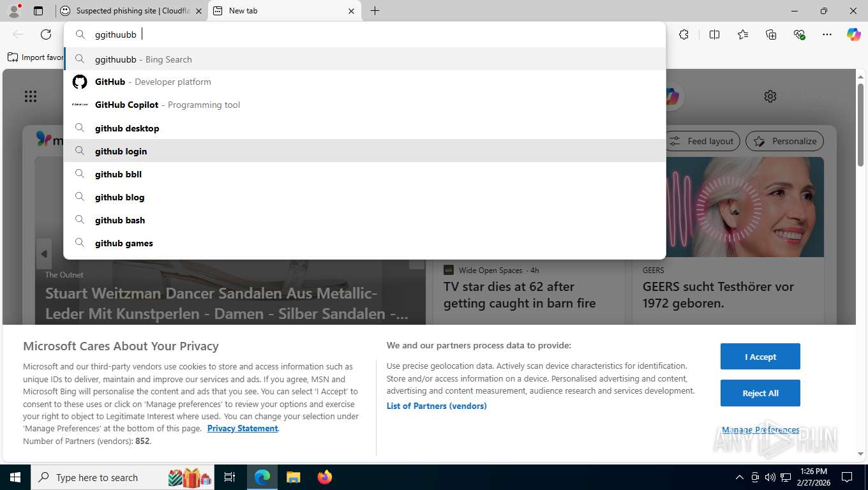Select the New tab tab
This screenshot has width=868, height=490.
[x=285, y=11]
